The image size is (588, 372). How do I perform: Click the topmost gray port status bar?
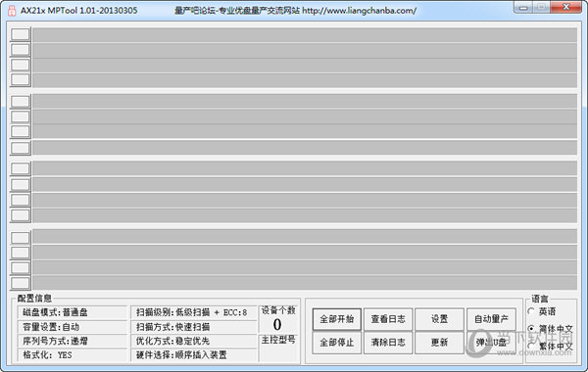click(x=305, y=35)
